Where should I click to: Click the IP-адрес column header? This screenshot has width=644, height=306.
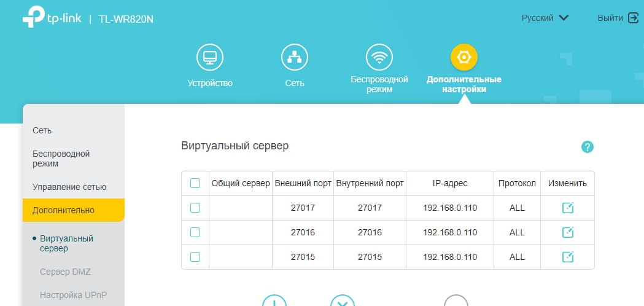450,184
